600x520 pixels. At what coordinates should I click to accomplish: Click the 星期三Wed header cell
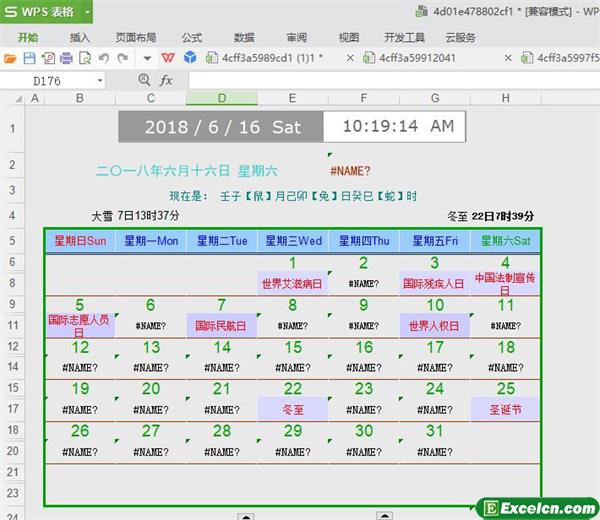[x=293, y=241]
